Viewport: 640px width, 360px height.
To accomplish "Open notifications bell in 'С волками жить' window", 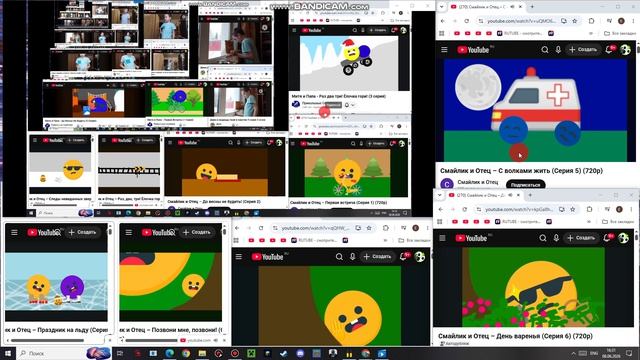I will 609,50.
